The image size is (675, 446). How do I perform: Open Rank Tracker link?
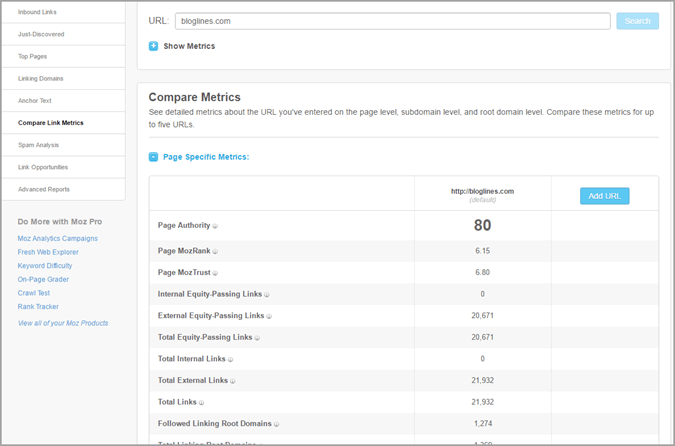(x=38, y=307)
